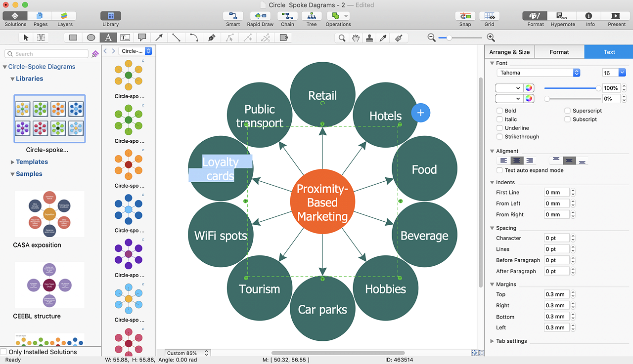This screenshot has width=633, height=364.
Task: Open the Format tab in the side panel
Action: [x=559, y=52]
